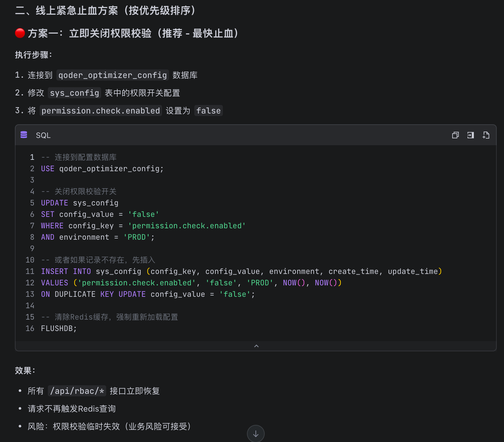
Task: Click the 'PROD' string on line 8
Action: 137,237
